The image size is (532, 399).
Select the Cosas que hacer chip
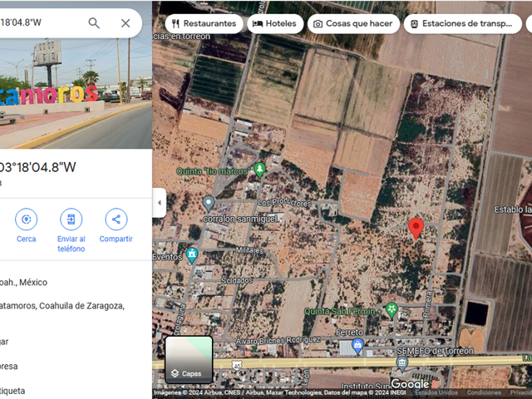coord(353,24)
